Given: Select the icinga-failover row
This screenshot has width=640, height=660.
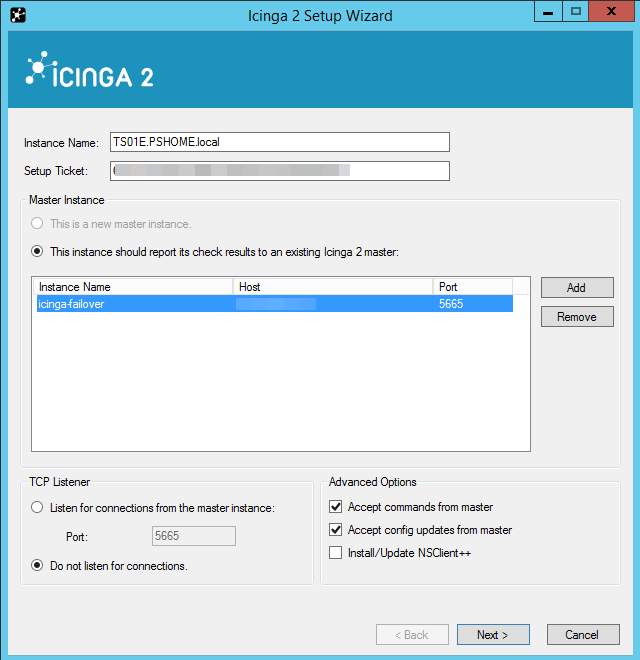Looking at the screenshot, I should pos(134,304).
